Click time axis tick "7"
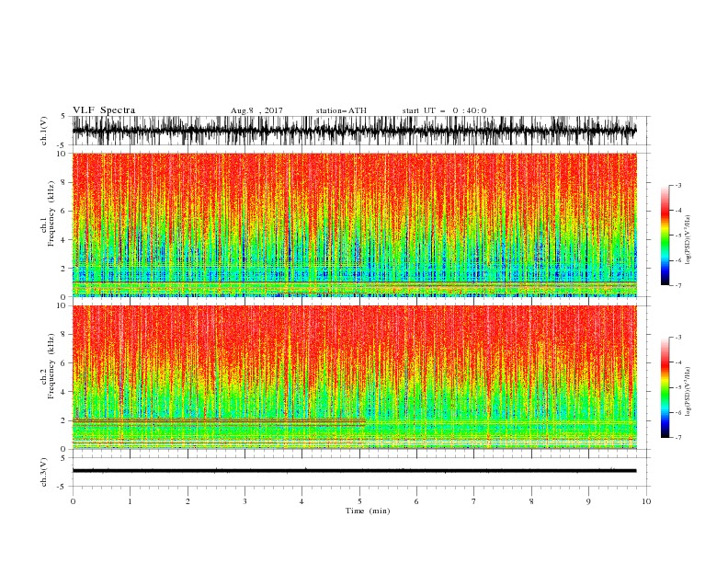 pyautogui.click(x=474, y=501)
